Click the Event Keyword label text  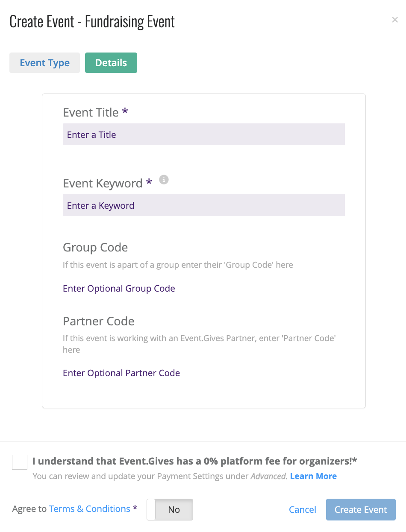tap(103, 184)
